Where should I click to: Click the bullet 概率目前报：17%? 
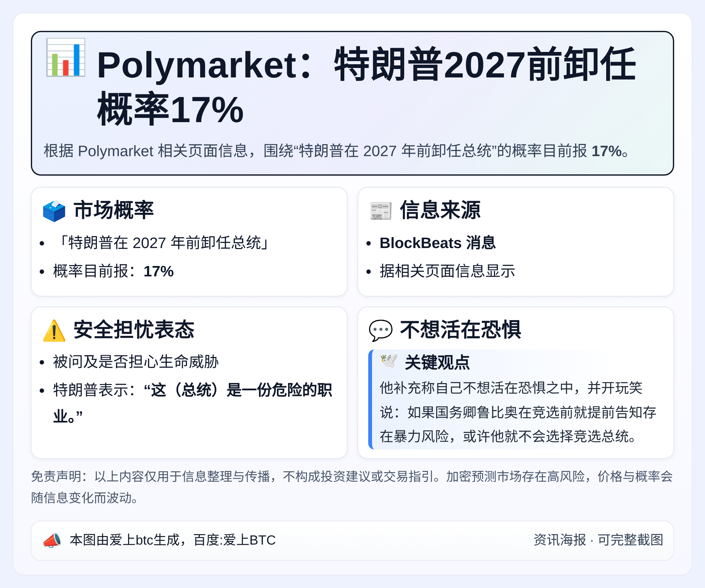114,271
